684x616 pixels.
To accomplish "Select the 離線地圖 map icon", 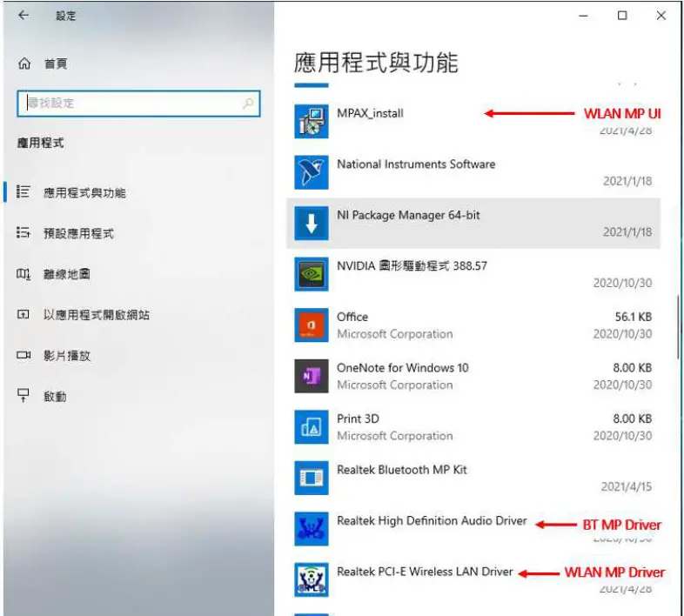I will click(23, 274).
